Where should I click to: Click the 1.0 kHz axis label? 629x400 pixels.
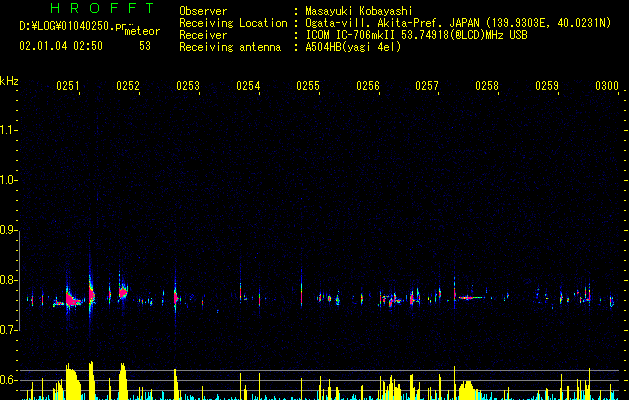(8, 180)
